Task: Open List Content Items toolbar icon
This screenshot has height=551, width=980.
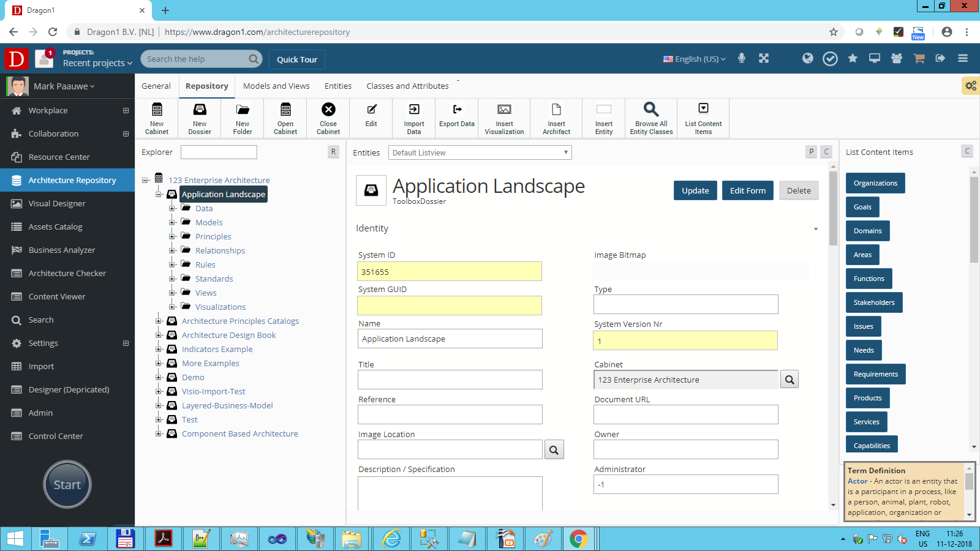Action: point(703,108)
